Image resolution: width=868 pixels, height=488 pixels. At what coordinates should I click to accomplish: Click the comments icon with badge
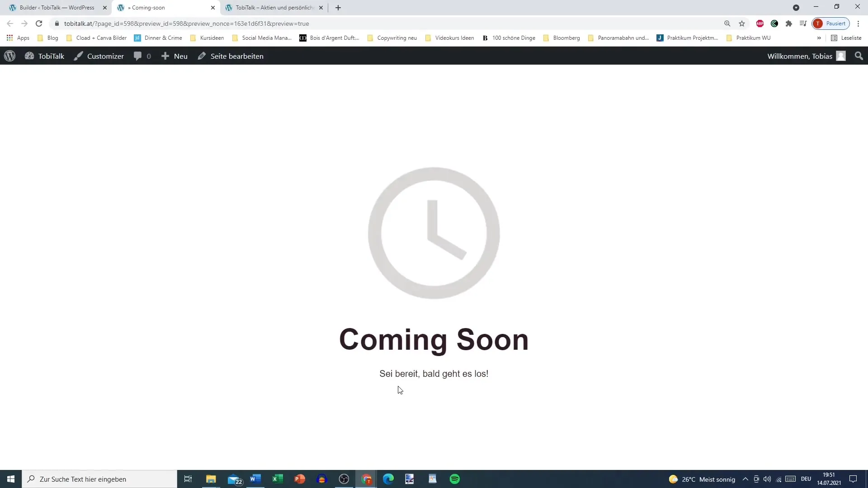tap(142, 56)
